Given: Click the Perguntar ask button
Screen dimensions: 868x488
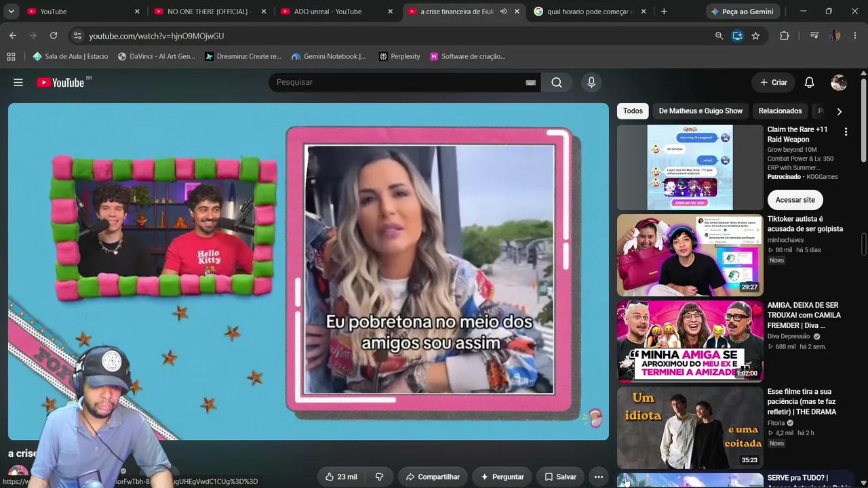Looking at the screenshot, I should 502,477.
